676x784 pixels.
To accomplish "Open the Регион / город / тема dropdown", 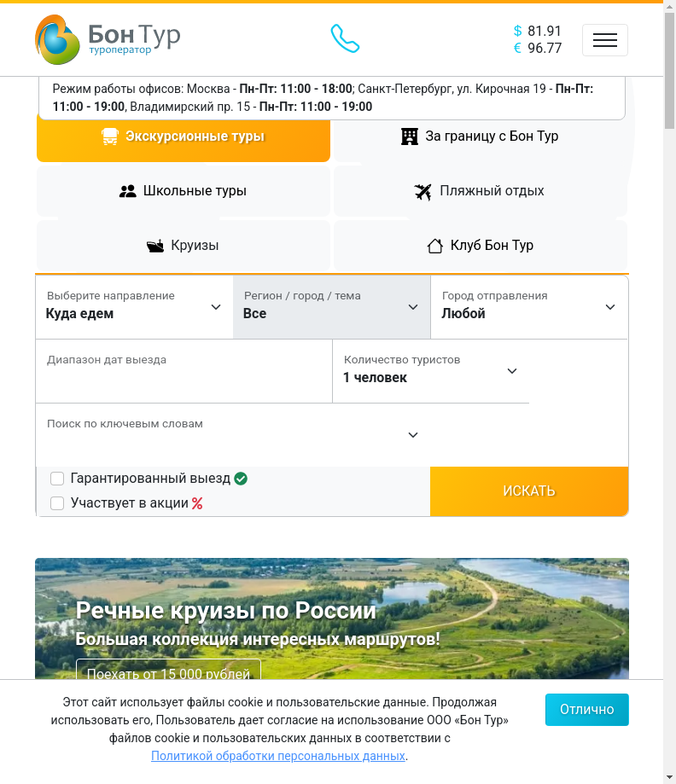I will point(331,307).
